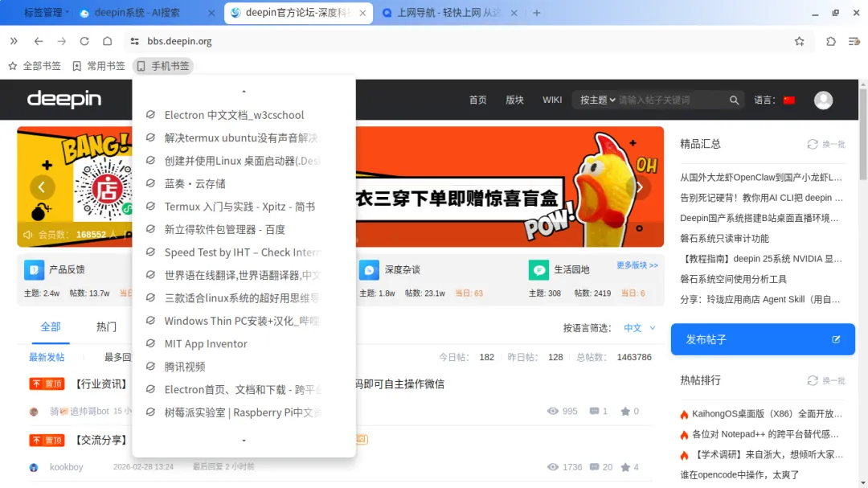This screenshot has width=868, height=488.
Task: Refresh 精品汇总 with 换一批
Action: point(826,144)
